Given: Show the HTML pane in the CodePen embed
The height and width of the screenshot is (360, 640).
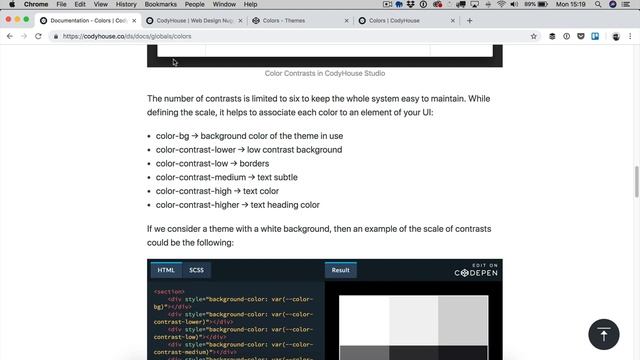Looking at the screenshot, I should [x=166, y=270].
